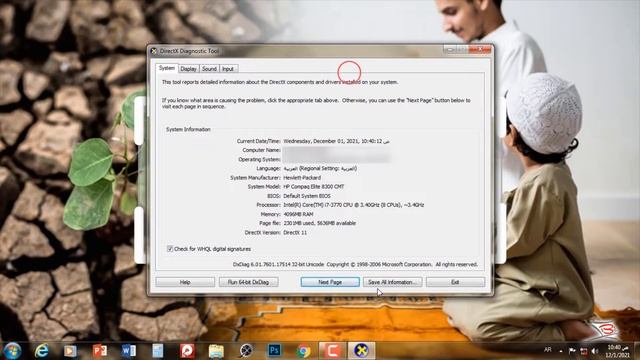The image size is (640, 360).
Task: Open the Camtasia recorder taskbar icon
Action: (x=332, y=351)
